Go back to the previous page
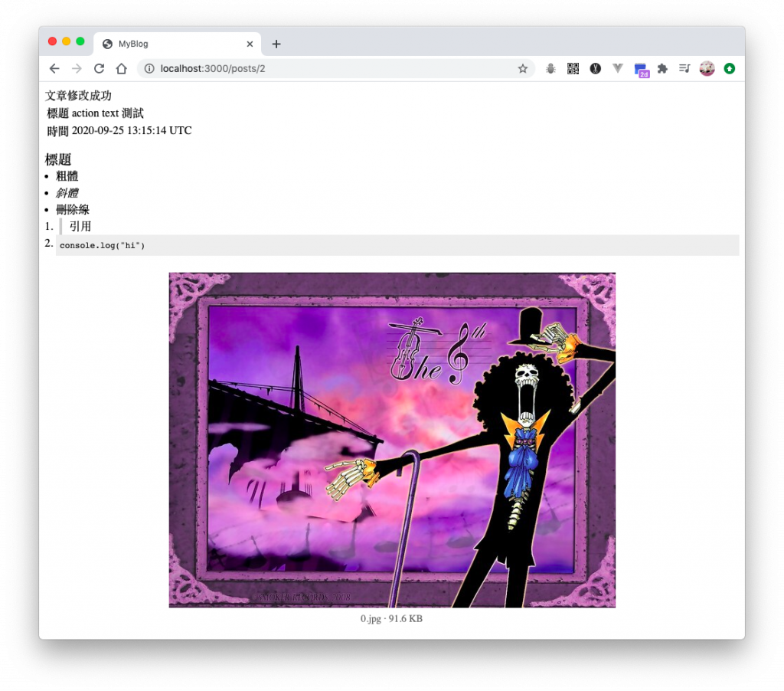The image size is (784, 691). pos(54,68)
